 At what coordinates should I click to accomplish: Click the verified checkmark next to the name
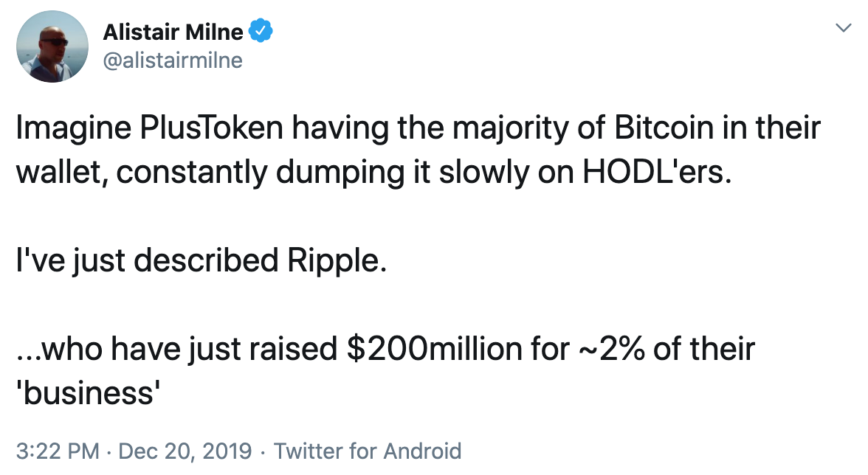point(260,30)
